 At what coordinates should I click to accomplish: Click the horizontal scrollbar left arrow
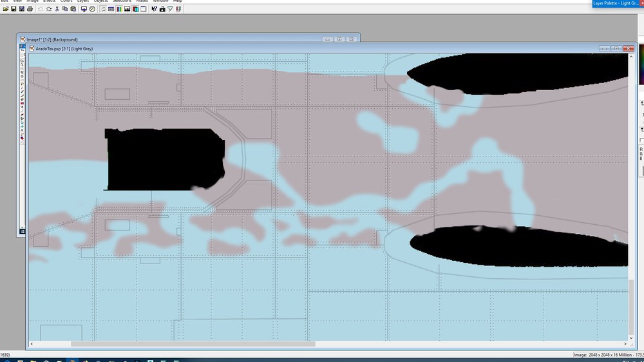32,344
